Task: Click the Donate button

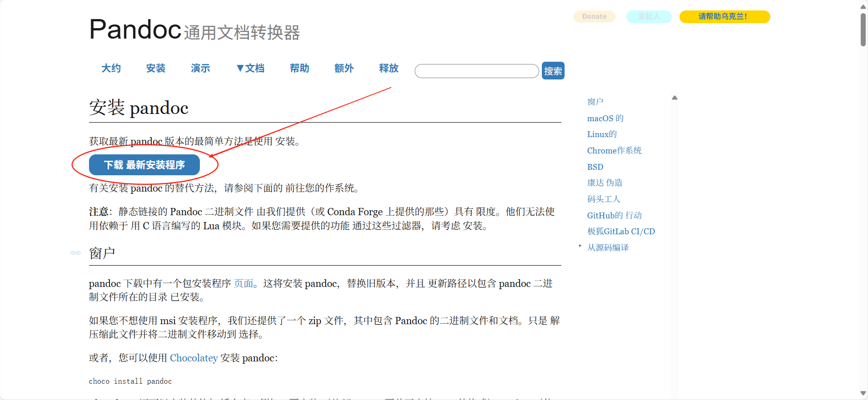Action: 595,17
